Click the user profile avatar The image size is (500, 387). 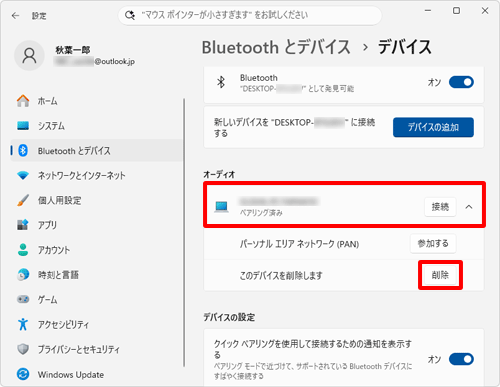29,56
